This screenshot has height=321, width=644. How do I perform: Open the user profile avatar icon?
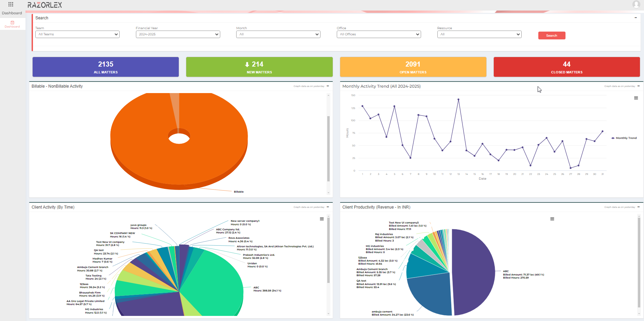636,4
